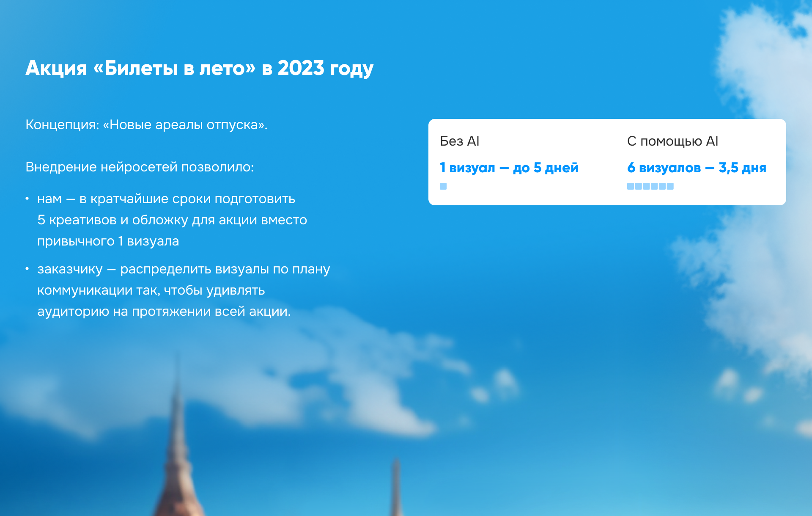812x516 pixels.
Task: Click first square in the six-square row
Action: tap(631, 186)
